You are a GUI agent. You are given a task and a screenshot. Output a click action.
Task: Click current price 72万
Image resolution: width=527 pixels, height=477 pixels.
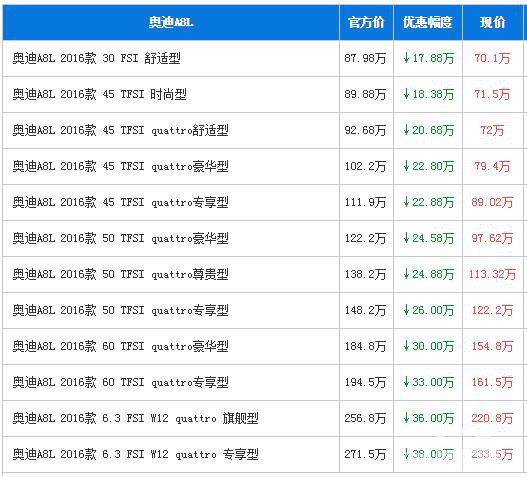(492, 130)
